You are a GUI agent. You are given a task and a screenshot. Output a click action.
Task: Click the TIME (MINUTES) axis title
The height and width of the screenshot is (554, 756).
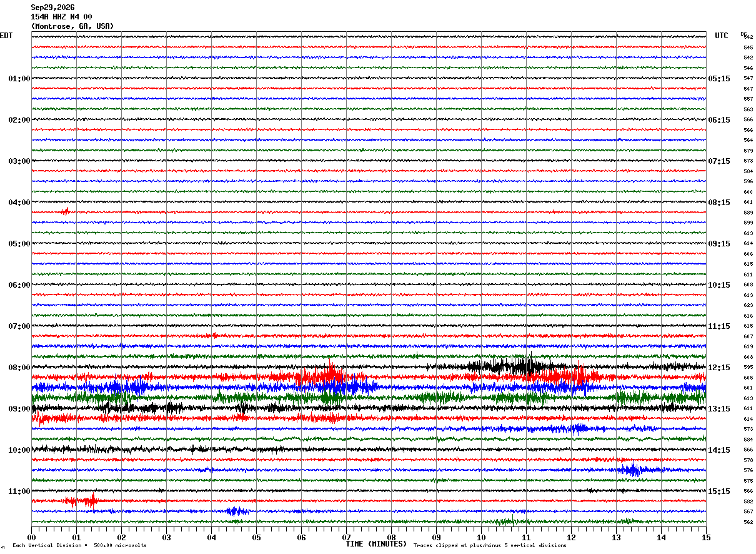[376, 543]
